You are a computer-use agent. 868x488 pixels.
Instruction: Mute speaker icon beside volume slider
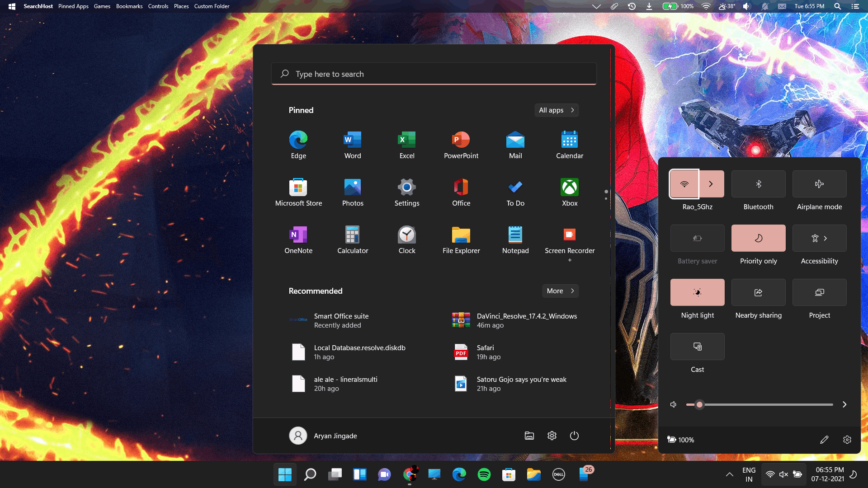674,404
